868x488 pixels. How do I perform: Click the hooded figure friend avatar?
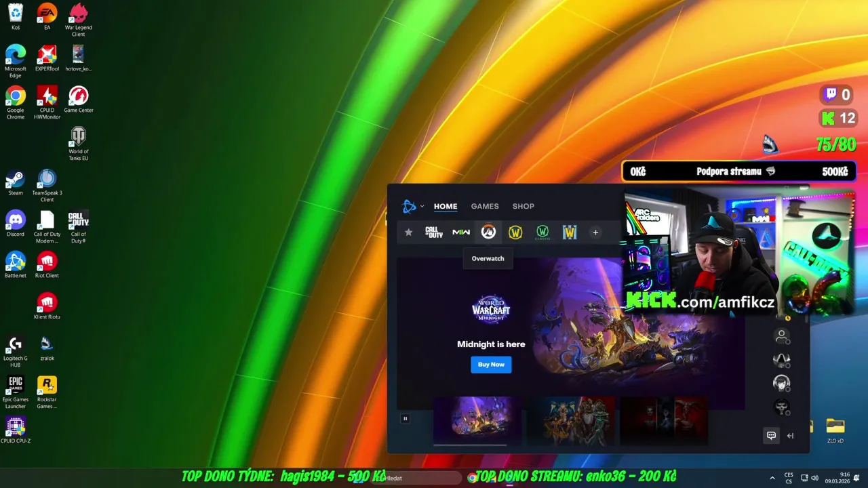point(781,359)
